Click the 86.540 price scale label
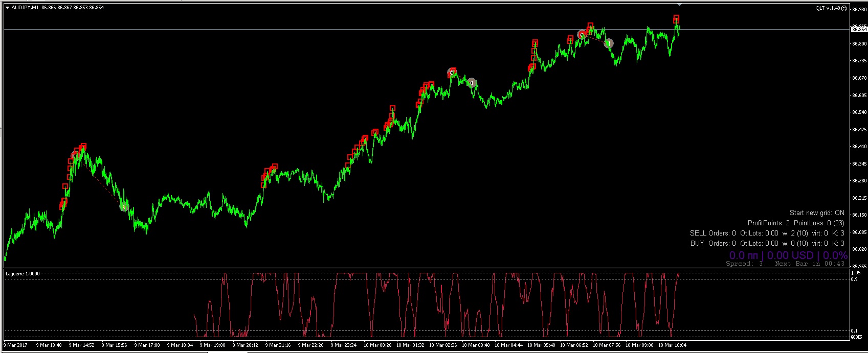The height and width of the screenshot is (353, 868). click(x=859, y=112)
